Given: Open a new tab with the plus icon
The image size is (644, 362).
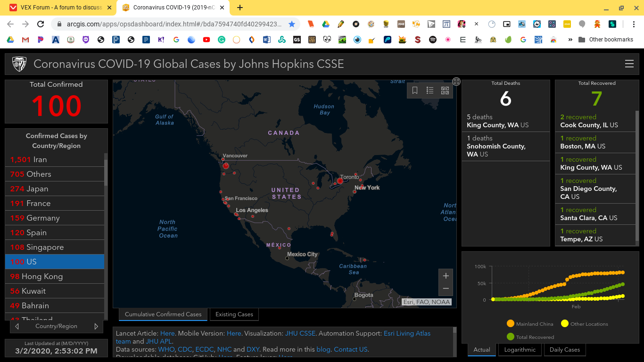Looking at the screenshot, I should coord(240,8).
